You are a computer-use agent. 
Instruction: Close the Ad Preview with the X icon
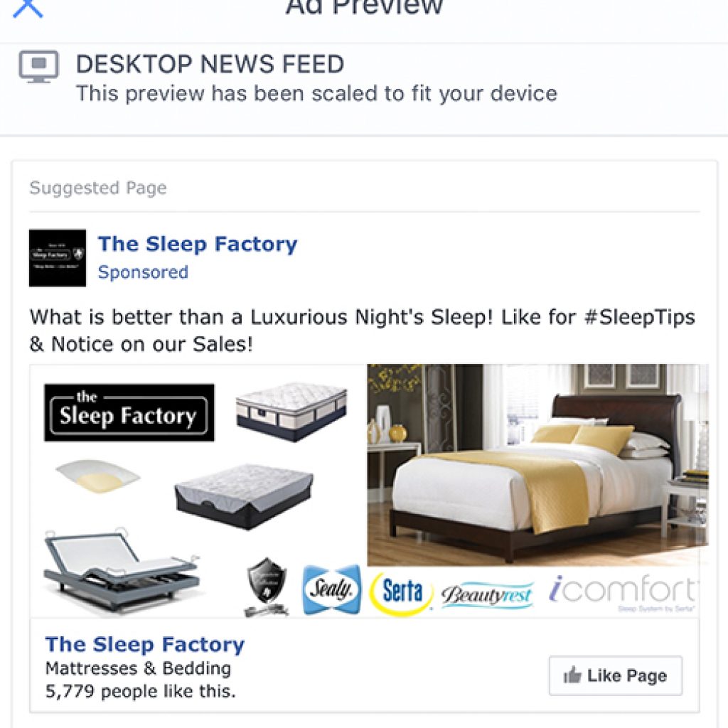(28, 7)
